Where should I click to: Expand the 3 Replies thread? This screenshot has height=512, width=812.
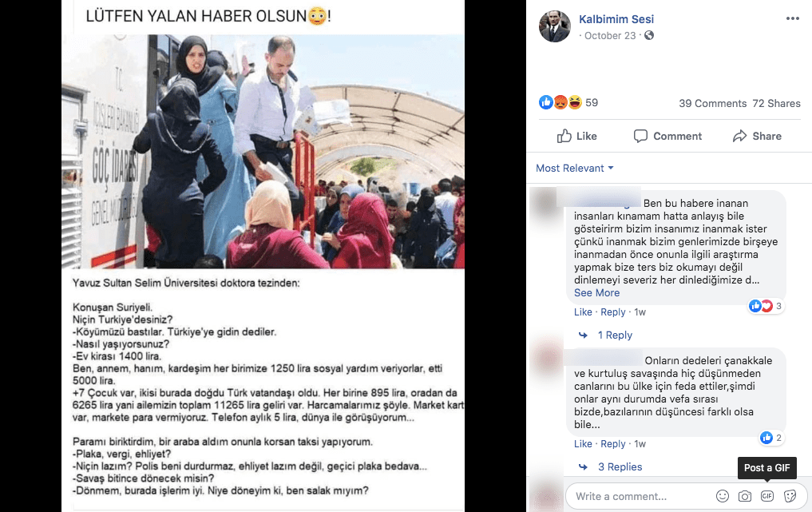click(620, 466)
